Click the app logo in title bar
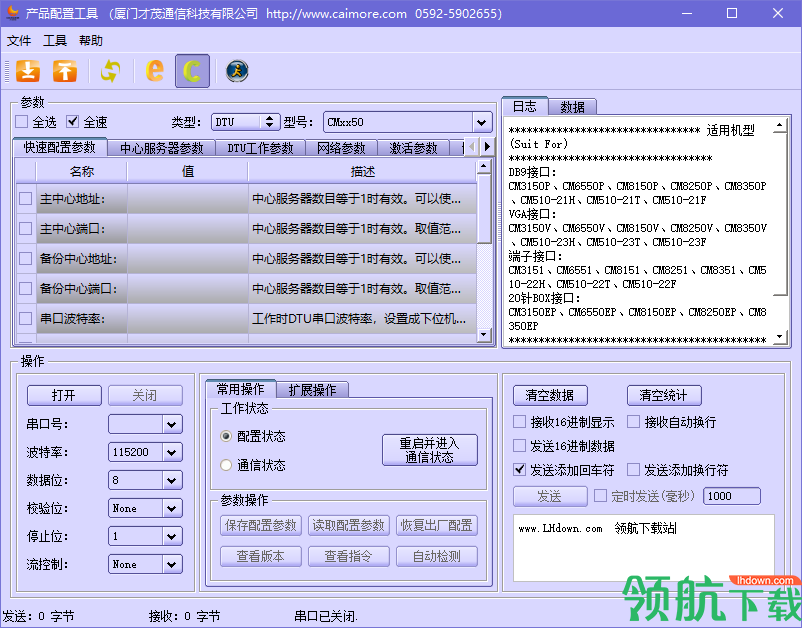Image resolution: width=802 pixels, height=628 pixels. click(12, 13)
